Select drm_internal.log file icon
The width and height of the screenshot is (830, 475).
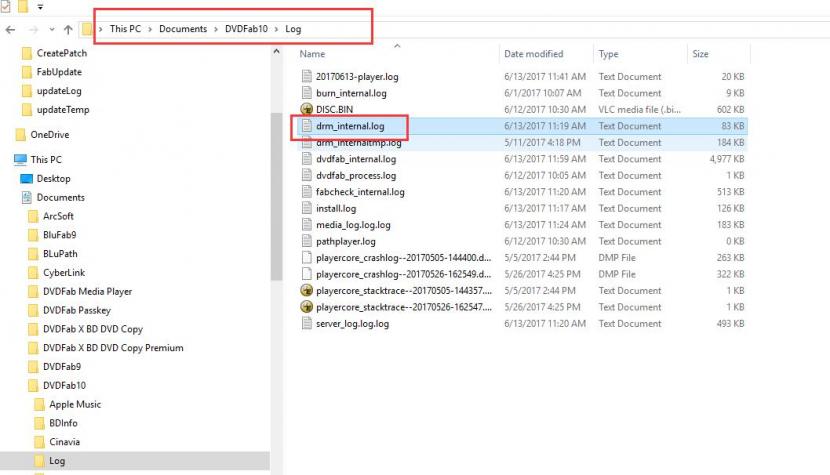click(306, 126)
